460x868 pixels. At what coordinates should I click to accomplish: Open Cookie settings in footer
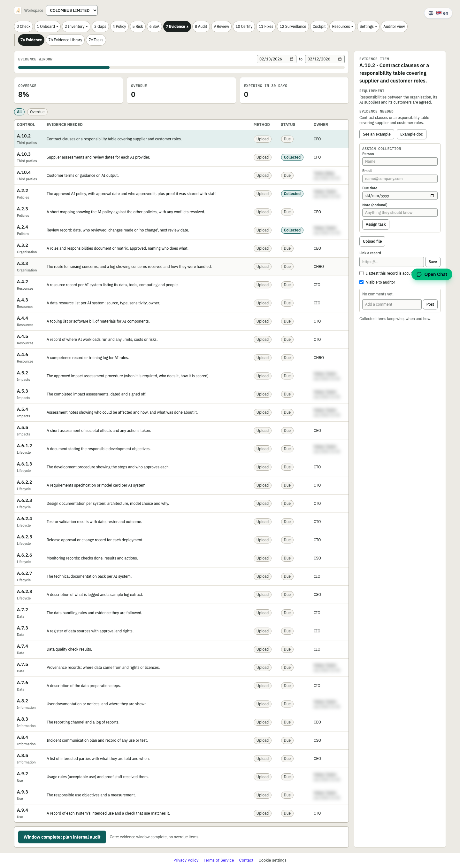(272, 860)
